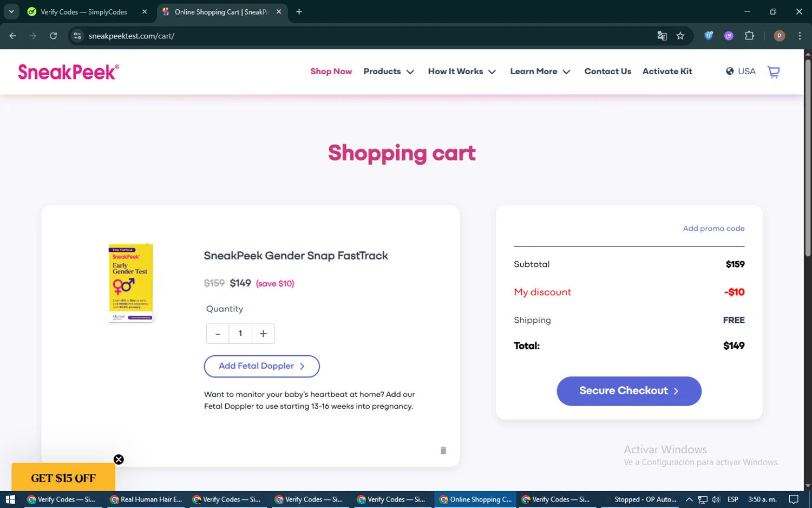Viewport: 812px width, 508px height.
Task: Go back to previous page
Action: 13,36
